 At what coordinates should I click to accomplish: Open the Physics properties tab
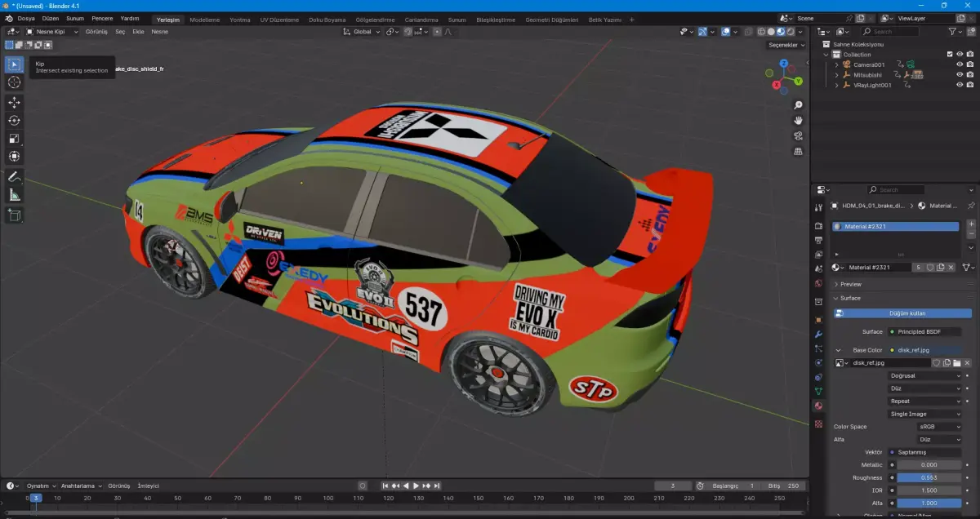click(818, 362)
